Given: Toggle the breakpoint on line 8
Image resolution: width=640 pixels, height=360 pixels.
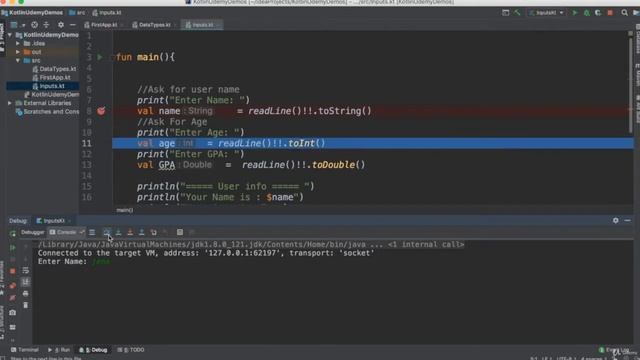Looking at the screenshot, I should [101, 111].
